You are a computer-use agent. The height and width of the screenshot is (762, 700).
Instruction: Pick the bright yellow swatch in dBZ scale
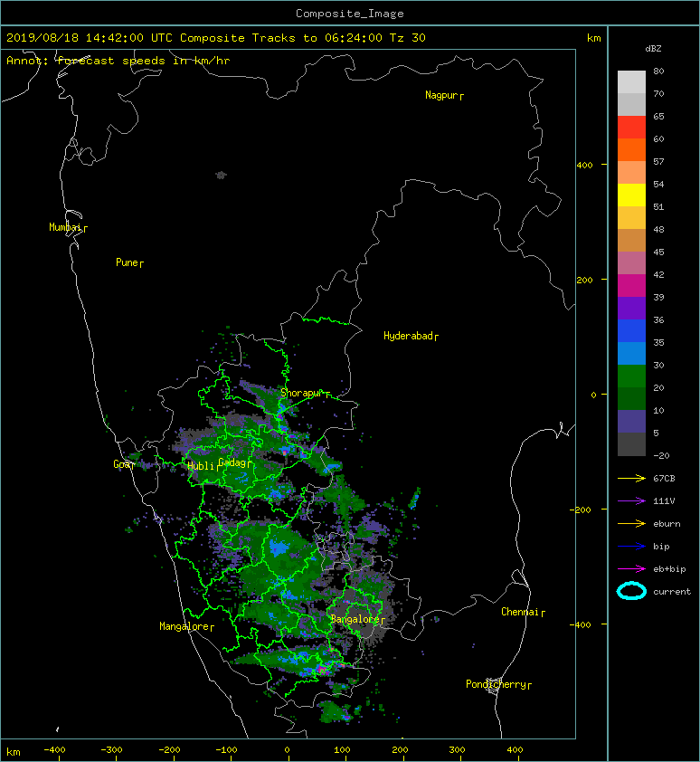631,195
